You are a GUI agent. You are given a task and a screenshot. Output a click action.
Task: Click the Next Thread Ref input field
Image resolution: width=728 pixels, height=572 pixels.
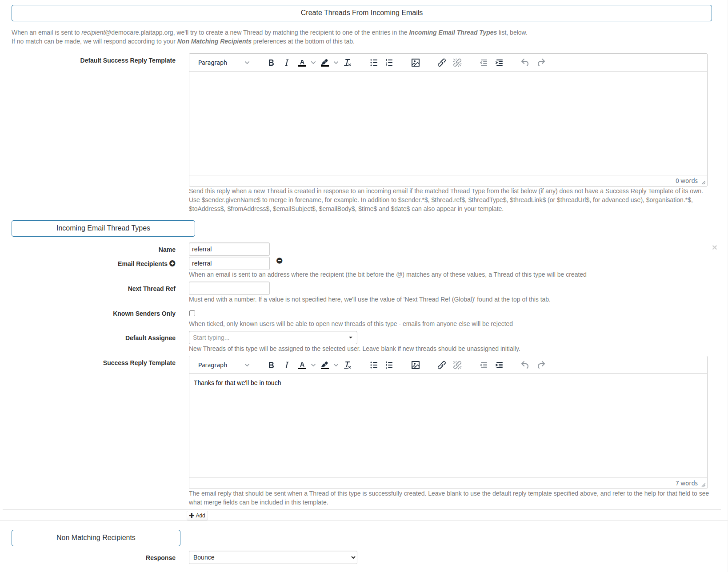[x=229, y=288]
